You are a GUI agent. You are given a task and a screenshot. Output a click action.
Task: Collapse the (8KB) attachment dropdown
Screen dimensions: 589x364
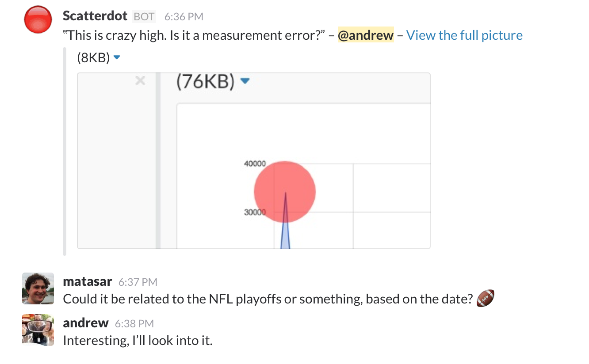point(116,57)
